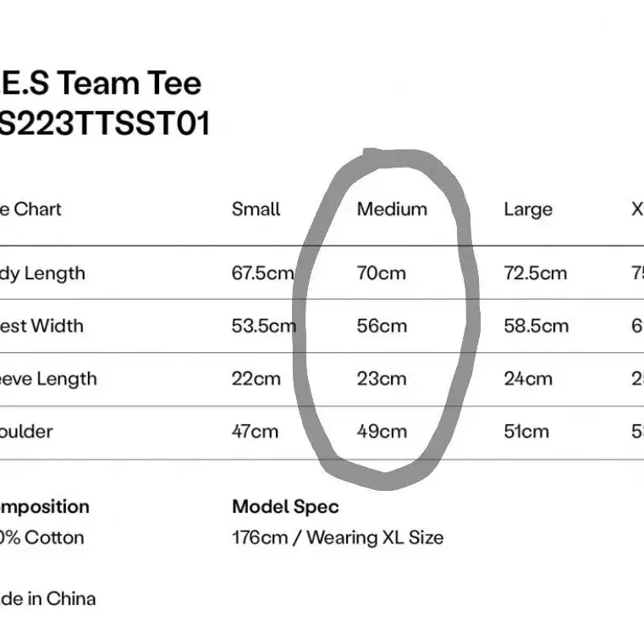Click the 67.5cm Small body length value
644x644 pixels.
[x=263, y=273]
